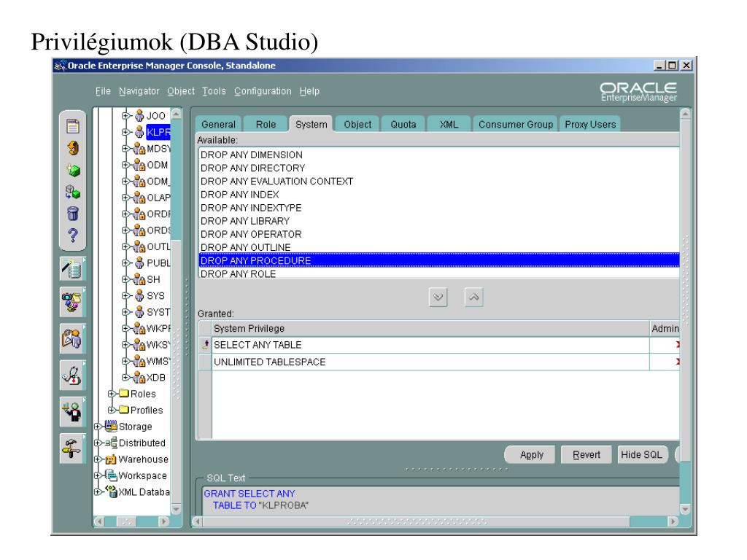Image resolution: width=747 pixels, height=560 pixels.
Task: Click the Create Like cubes icon
Action: pos(73,192)
